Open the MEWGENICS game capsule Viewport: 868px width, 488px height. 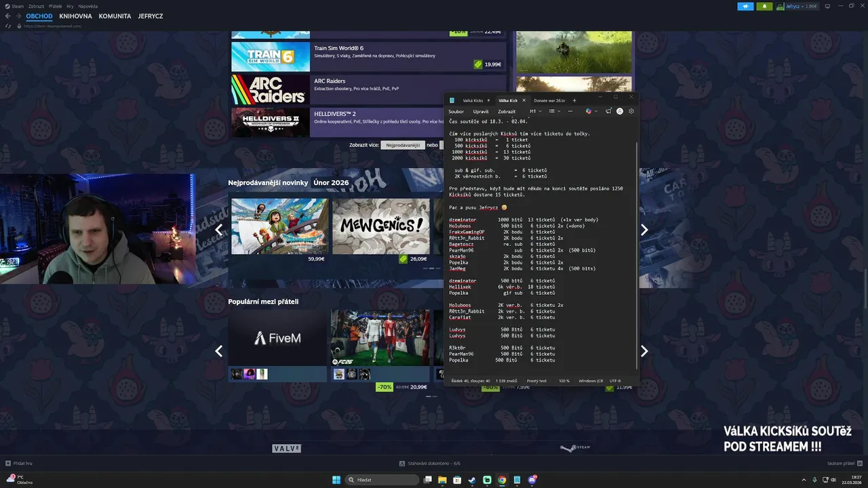(x=381, y=230)
